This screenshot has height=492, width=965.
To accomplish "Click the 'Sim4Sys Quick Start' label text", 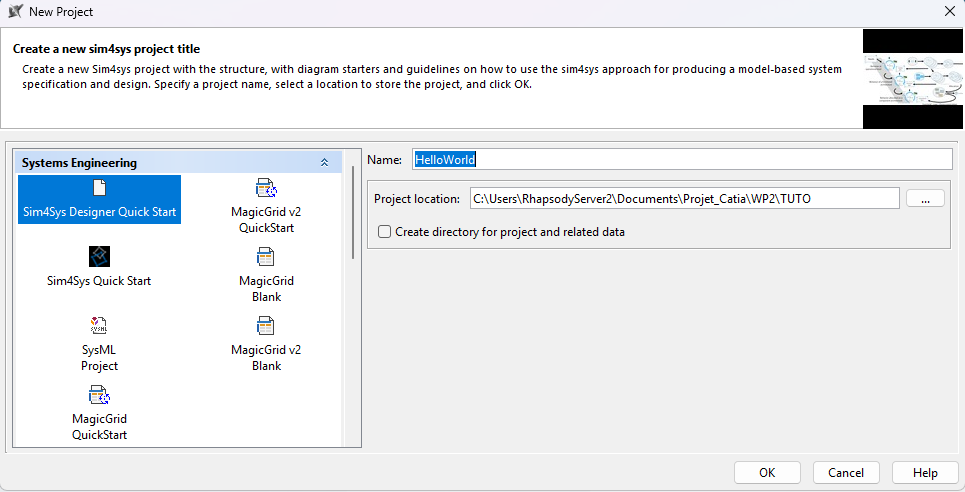I will click(x=99, y=281).
